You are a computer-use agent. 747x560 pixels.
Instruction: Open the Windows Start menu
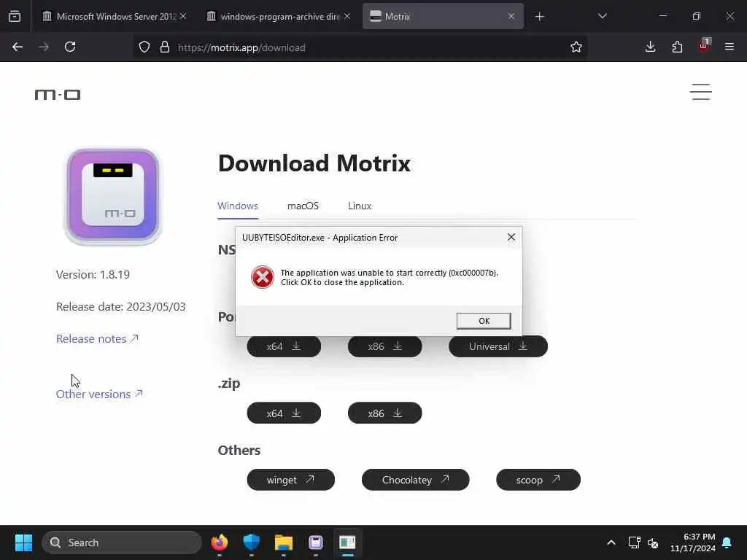point(23,542)
